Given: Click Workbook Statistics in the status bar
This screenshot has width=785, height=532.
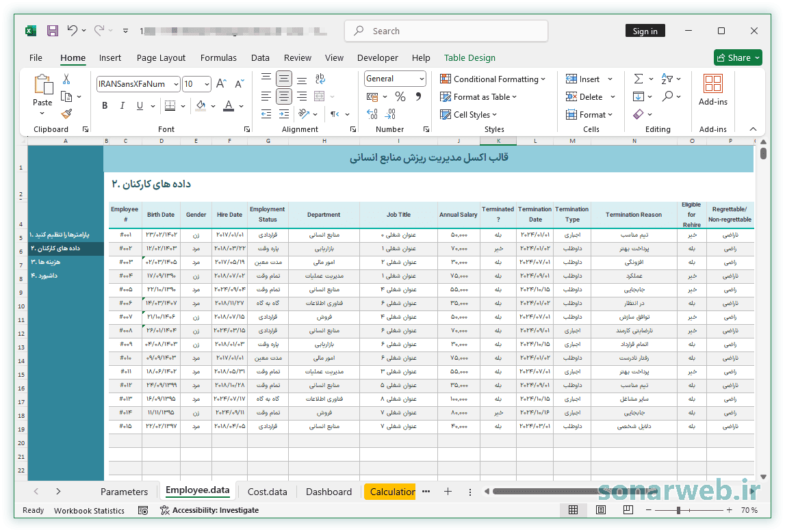Looking at the screenshot, I should [x=89, y=511].
